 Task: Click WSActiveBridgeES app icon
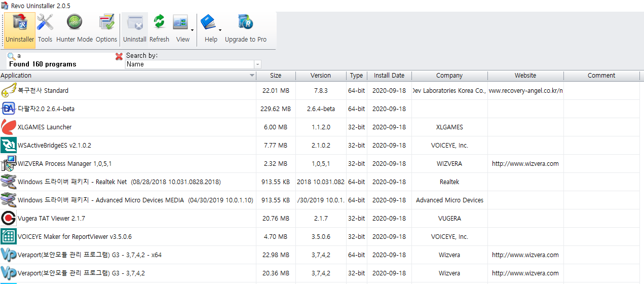[x=9, y=146]
